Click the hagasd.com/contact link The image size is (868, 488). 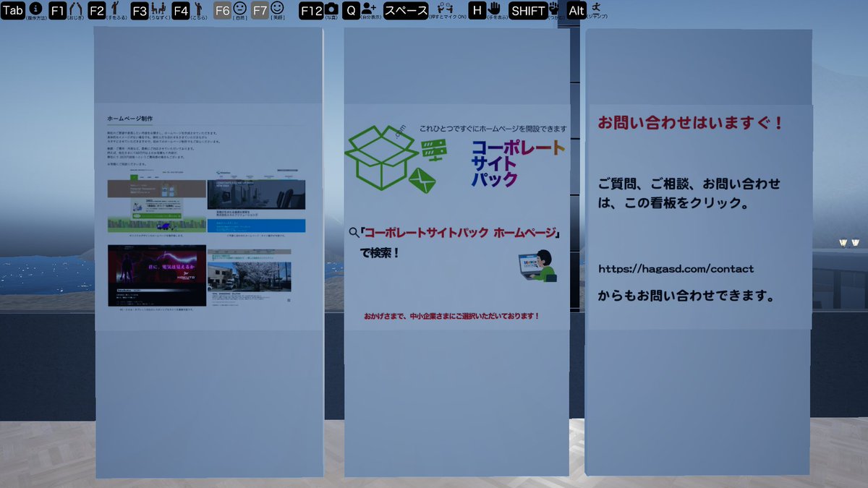(x=675, y=269)
